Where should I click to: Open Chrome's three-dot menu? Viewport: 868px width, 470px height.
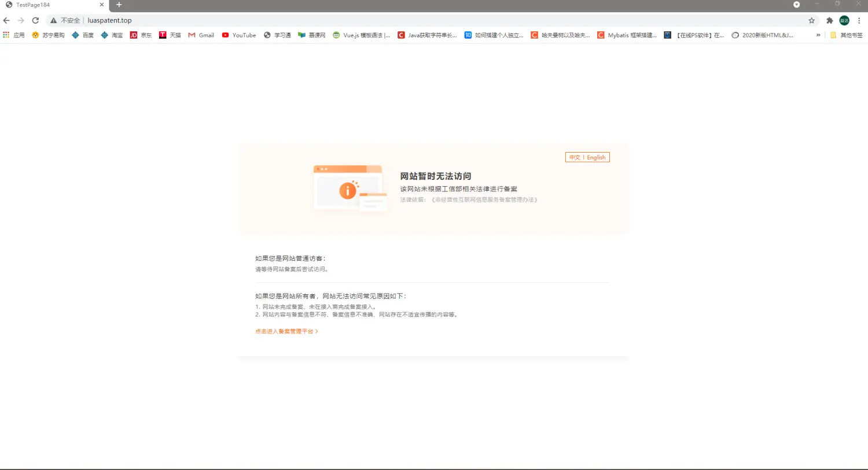(x=859, y=20)
